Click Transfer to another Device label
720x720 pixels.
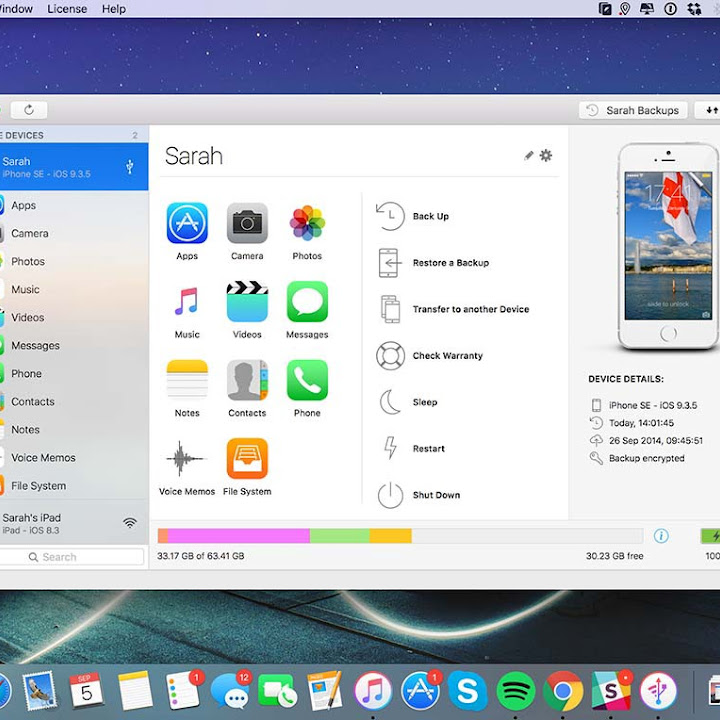tap(471, 309)
